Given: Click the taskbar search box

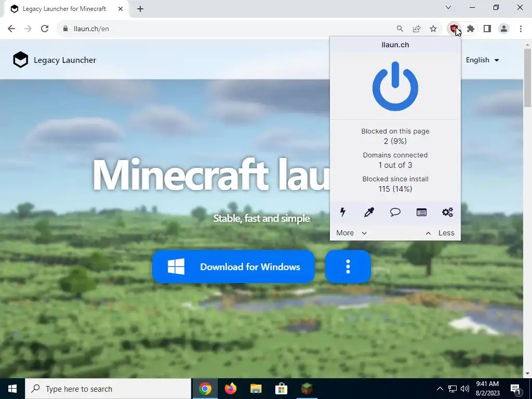Looking at the screenshot, I should (x=108, y=389).
